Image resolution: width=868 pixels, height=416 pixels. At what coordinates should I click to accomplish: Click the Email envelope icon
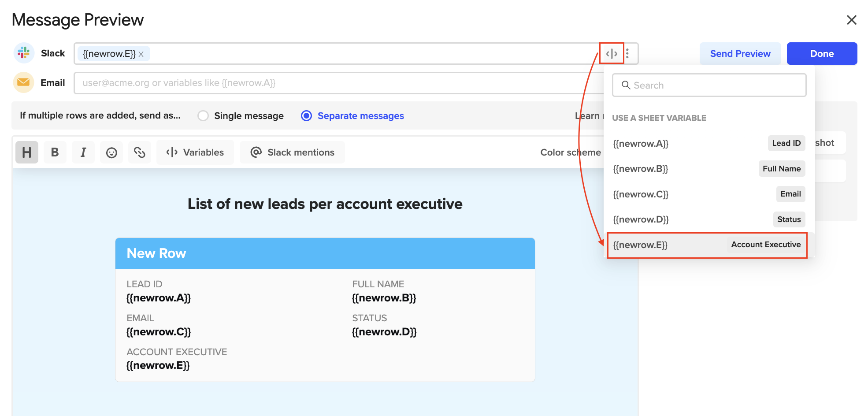[24, 82]
